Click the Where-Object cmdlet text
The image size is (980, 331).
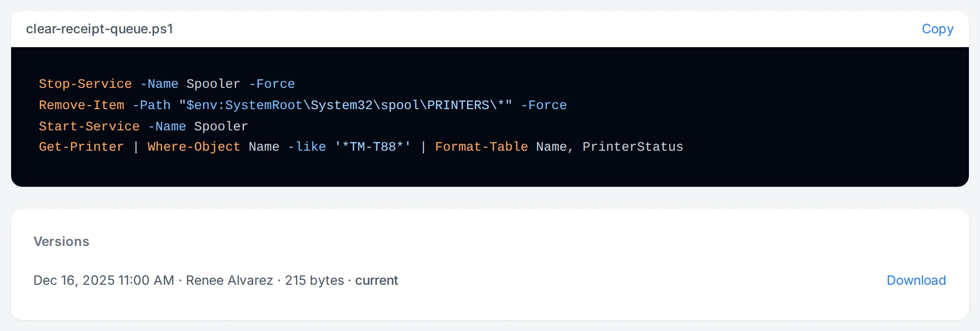pos(194,147)
